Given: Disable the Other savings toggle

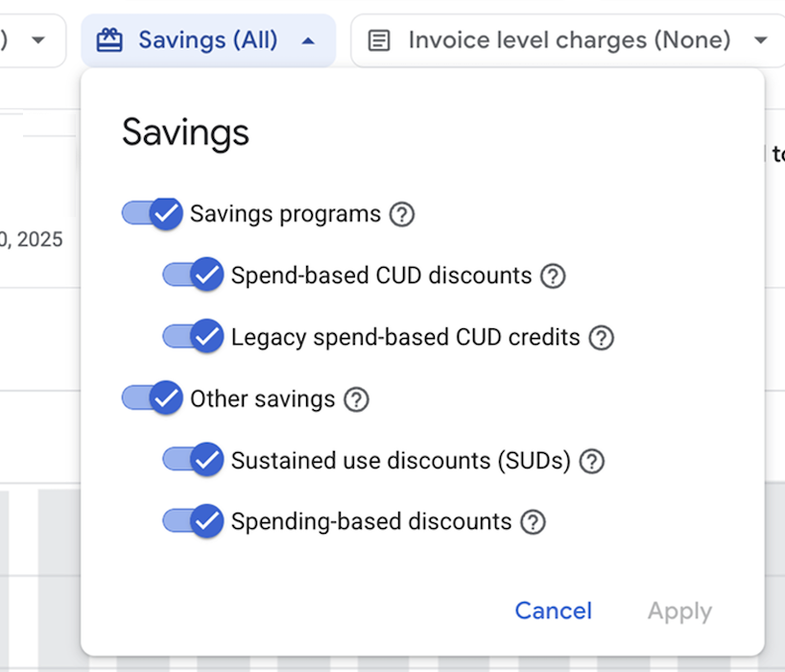Looking at the screenshot, I should click(x=152, y=399).
